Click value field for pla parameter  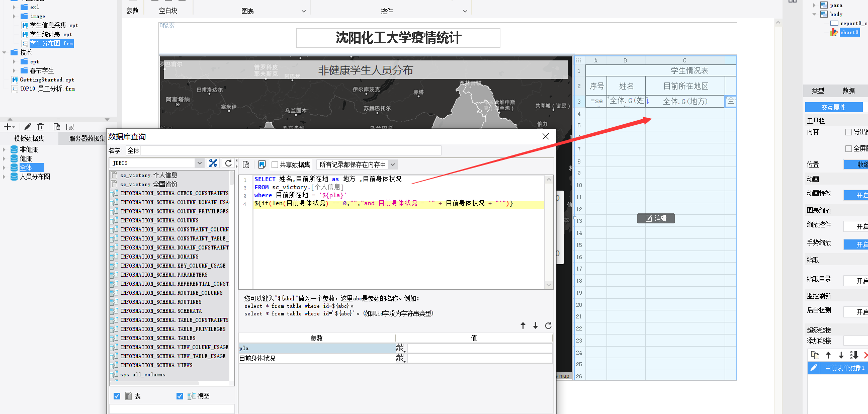[479, 348]
